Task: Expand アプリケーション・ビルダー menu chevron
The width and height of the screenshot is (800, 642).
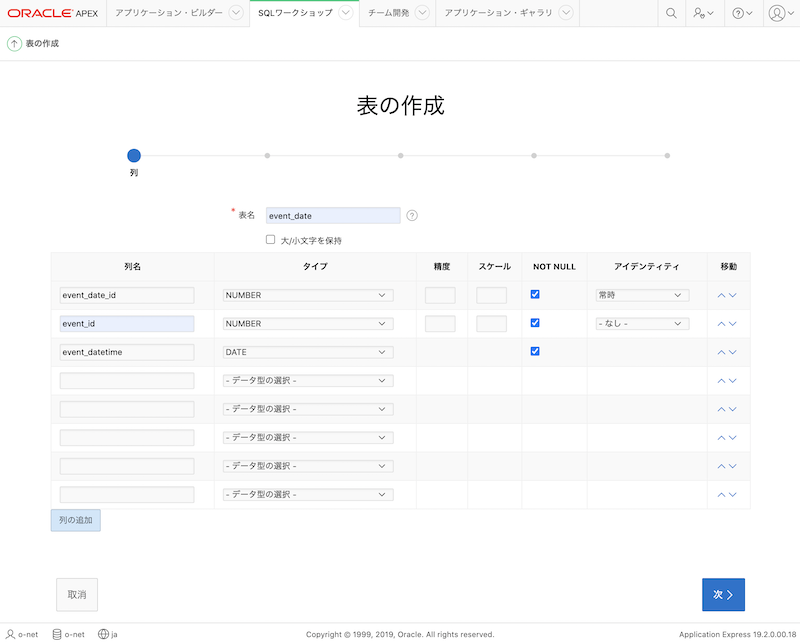Action: pyautogui.click(x=236, y=13)
